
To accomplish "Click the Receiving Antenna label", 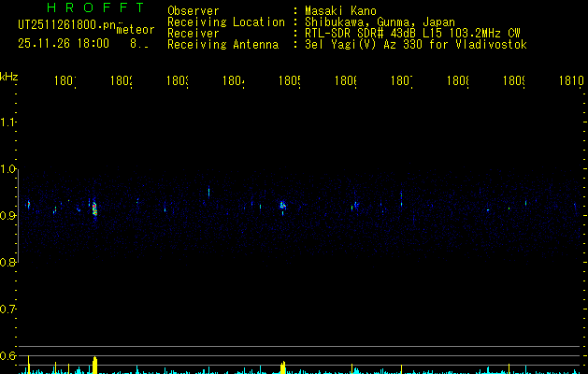I will point(222,45).
